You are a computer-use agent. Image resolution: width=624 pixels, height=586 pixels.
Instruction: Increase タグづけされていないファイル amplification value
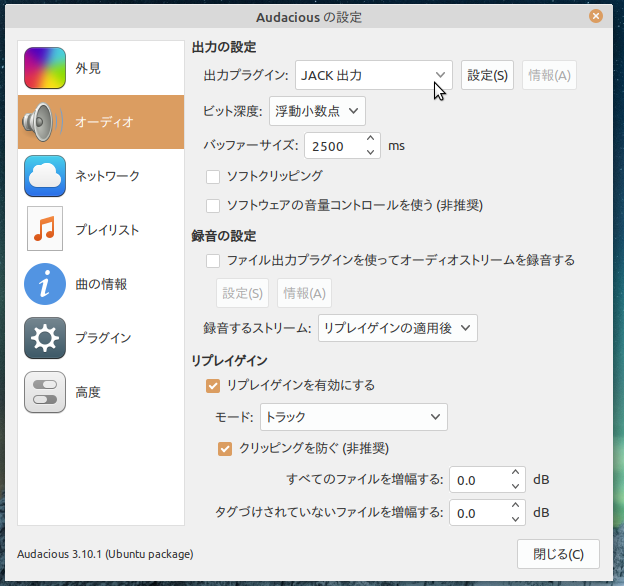tap(515, 506)
